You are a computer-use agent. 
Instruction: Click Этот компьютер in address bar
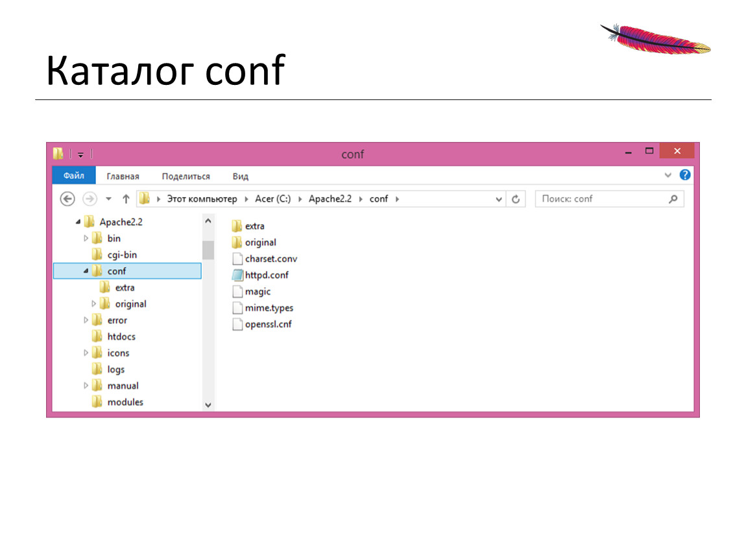[202, 199]
